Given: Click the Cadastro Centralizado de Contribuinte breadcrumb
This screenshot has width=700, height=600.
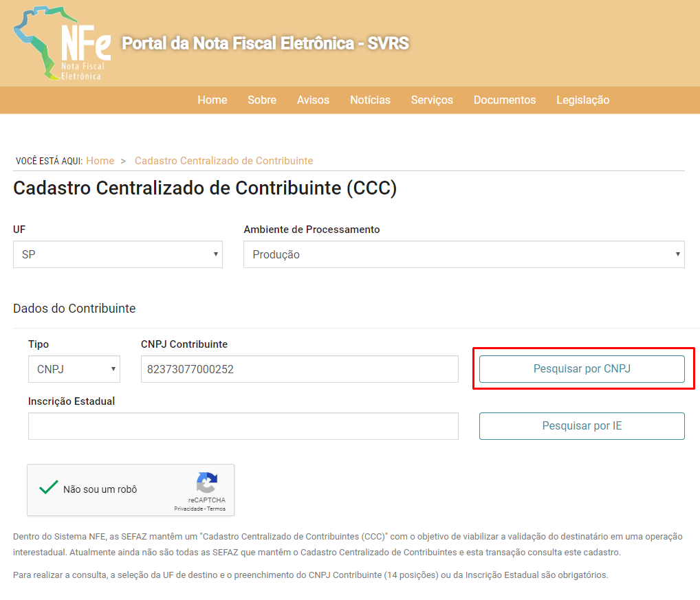Looking at the screenshot, I should 223,161.
